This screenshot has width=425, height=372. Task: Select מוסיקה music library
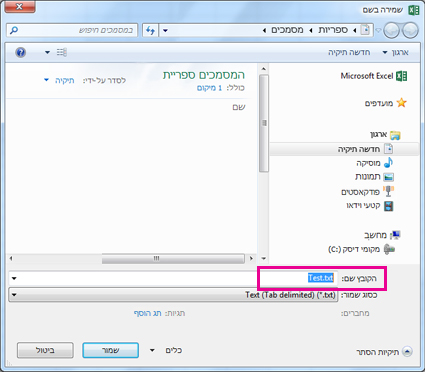coord(368,163)
